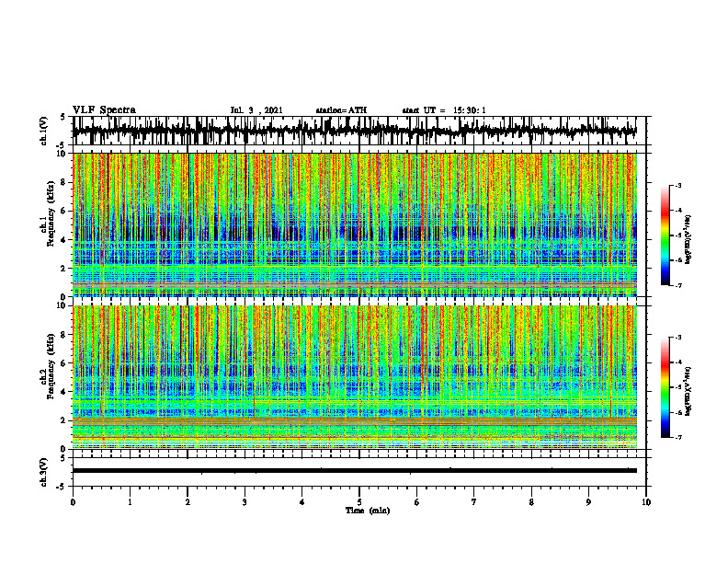Screen dimensions: 728x563
Task: Click time axis tick label "1"
Action: [130, 502]
